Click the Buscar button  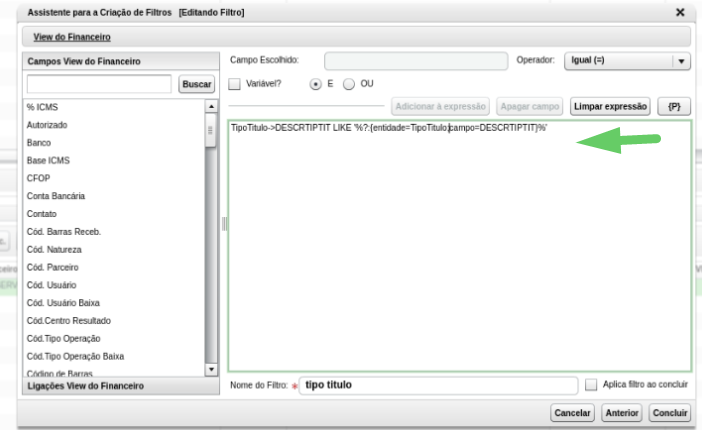click(197, 84)
